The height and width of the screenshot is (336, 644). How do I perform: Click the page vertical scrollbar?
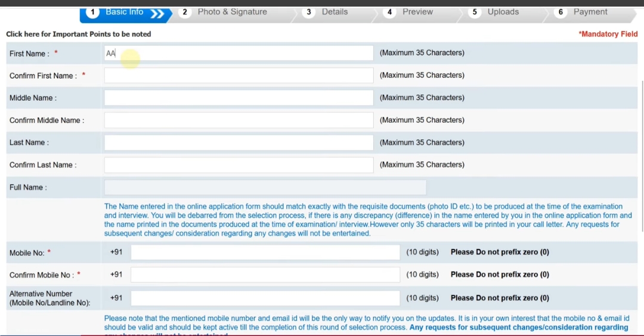tap(641, 155)
